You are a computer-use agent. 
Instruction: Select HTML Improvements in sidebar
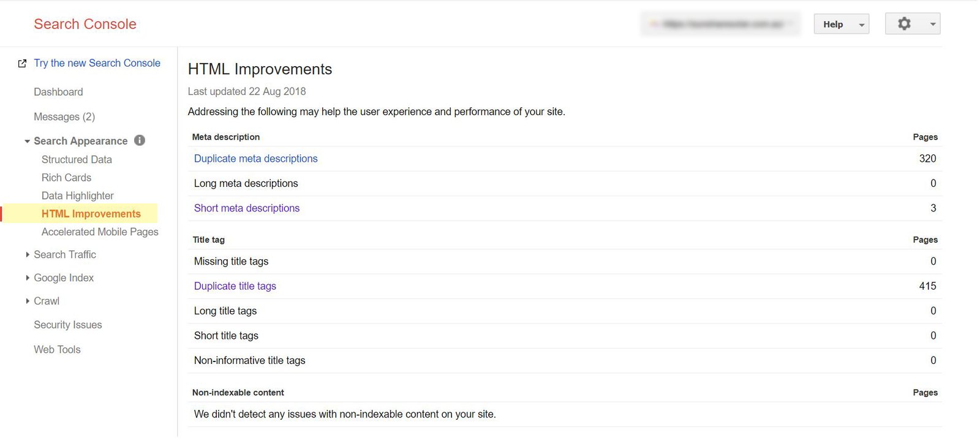(x=91, y=214)
